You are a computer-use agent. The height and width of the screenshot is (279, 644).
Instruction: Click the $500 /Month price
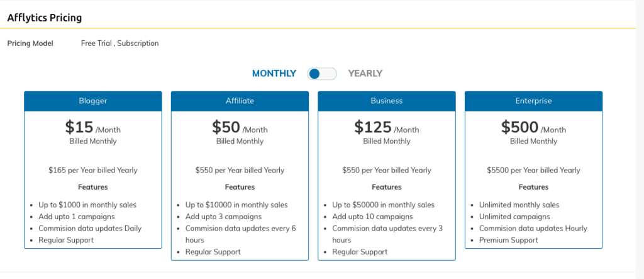533,127
